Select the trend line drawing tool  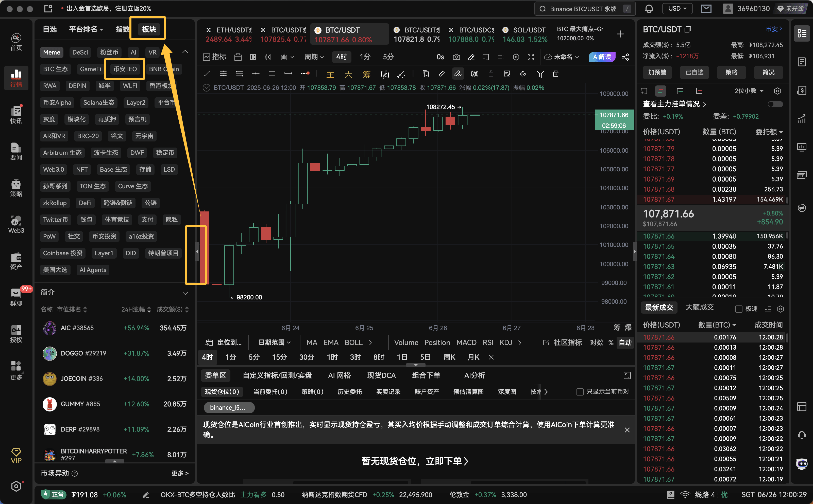tap(207, 74)
